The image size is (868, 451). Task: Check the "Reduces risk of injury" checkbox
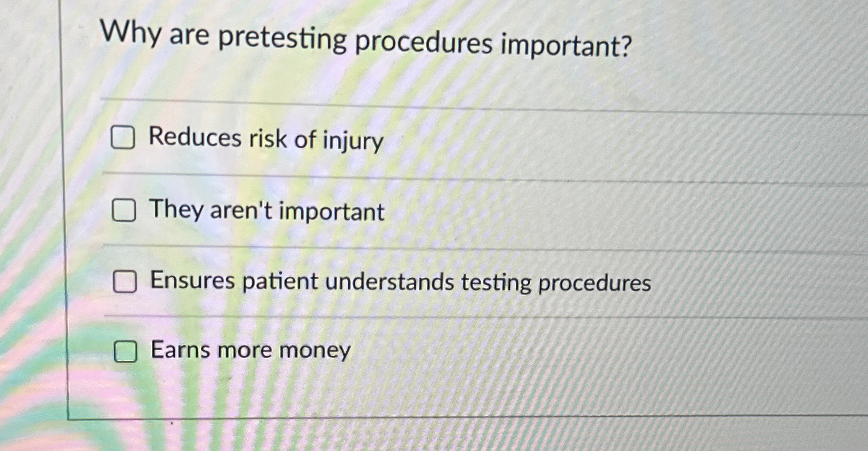[x=125, y=138]
